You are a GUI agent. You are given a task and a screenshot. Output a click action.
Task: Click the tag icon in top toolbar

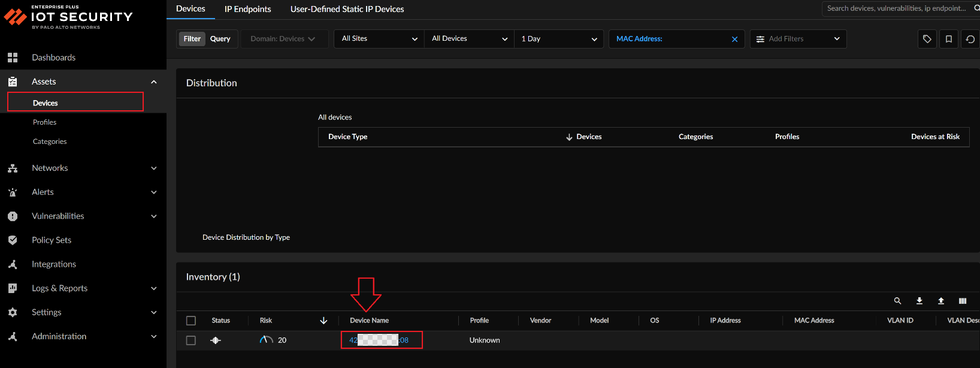927,39
